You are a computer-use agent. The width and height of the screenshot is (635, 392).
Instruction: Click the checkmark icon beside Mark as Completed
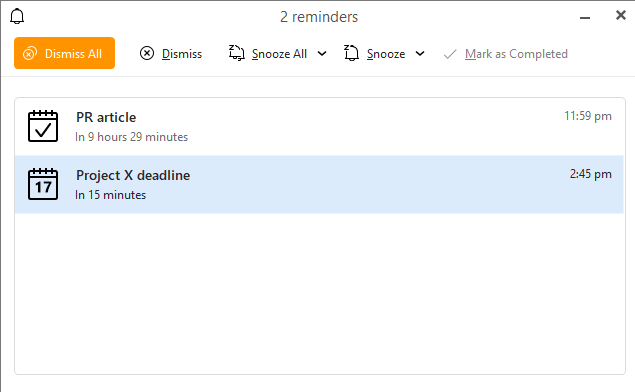450,54
